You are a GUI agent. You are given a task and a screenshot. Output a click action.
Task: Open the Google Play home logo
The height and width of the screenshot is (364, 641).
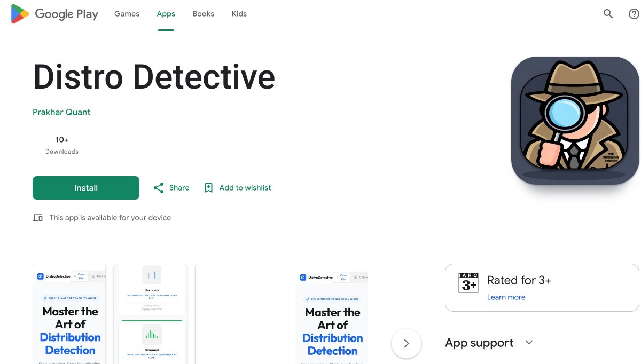tap(54, 14)
